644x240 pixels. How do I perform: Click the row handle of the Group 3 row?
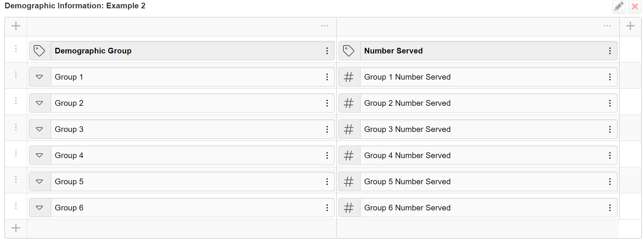[x=16, y=127]
